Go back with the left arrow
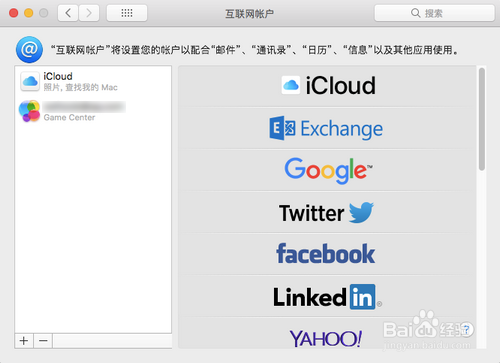This screenshot has height=363, width=500. pyautogui.click(x=68, y=13)
